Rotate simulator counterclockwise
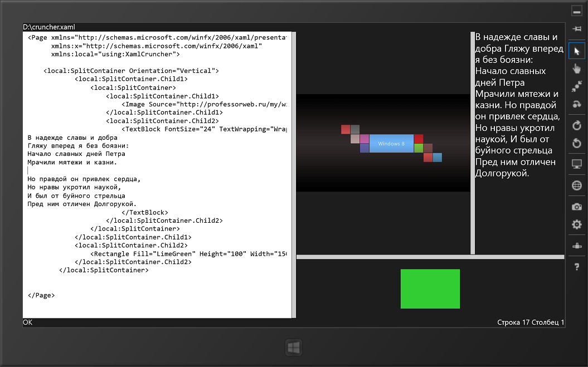This screenshot has width=588, height=367. (x=576, y=143)
